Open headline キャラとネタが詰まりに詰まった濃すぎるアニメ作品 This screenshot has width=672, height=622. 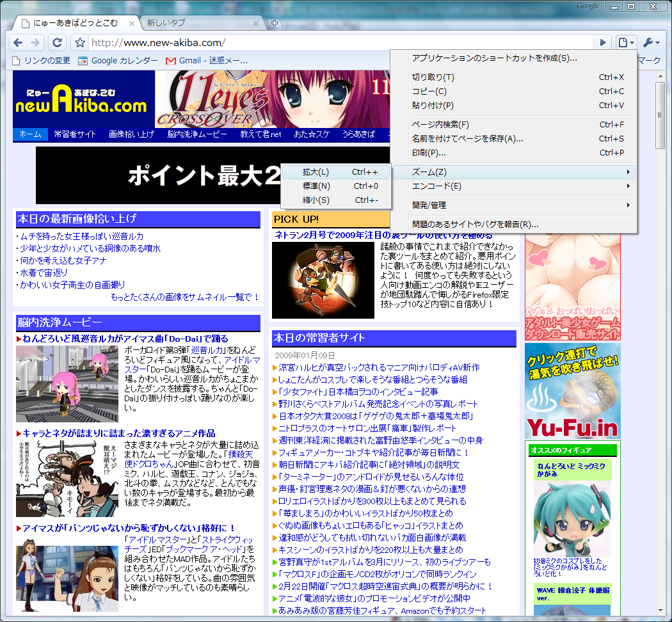click(118, 433)
